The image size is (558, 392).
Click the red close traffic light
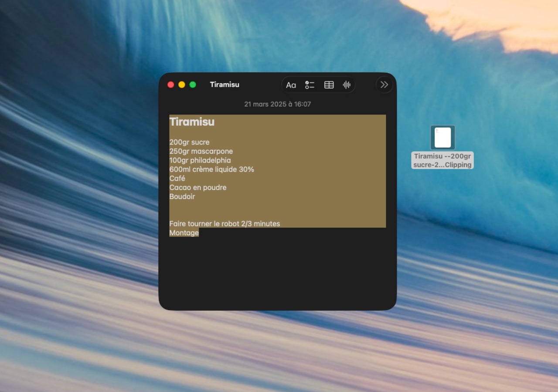170,84
